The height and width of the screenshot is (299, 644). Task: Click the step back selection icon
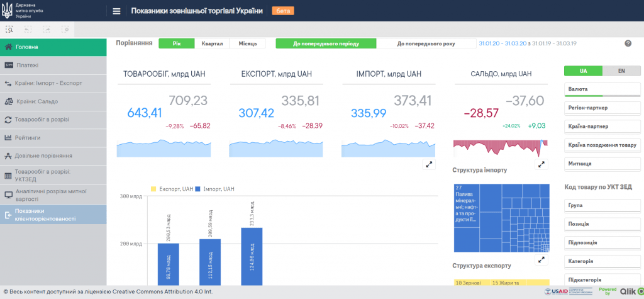pyautogui.click(x=28, y=29)
